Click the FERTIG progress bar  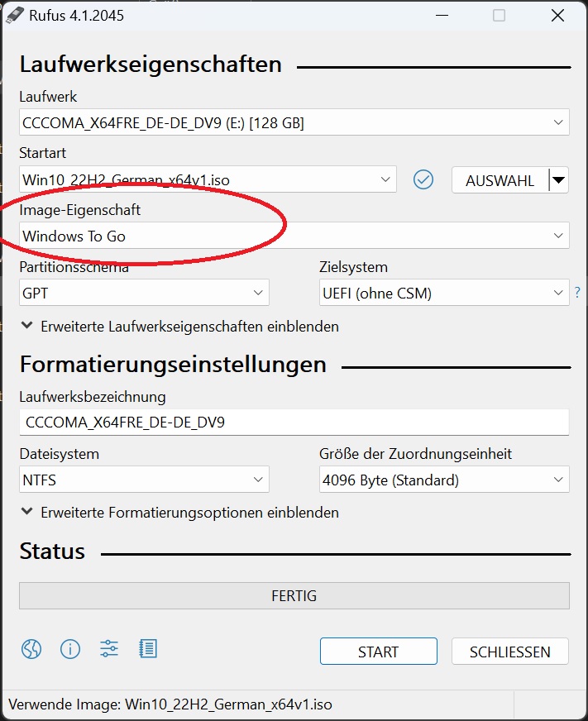click(294, 595)
